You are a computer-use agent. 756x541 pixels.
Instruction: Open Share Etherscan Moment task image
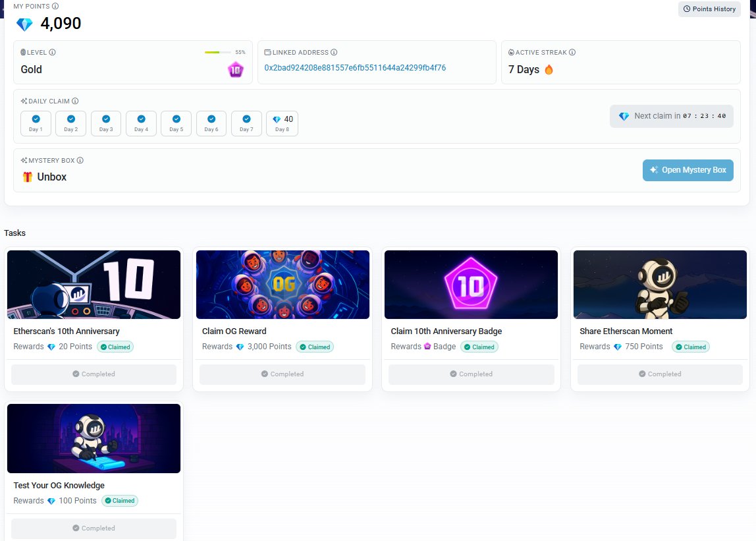pyautogui.click(x=660, y=284)
